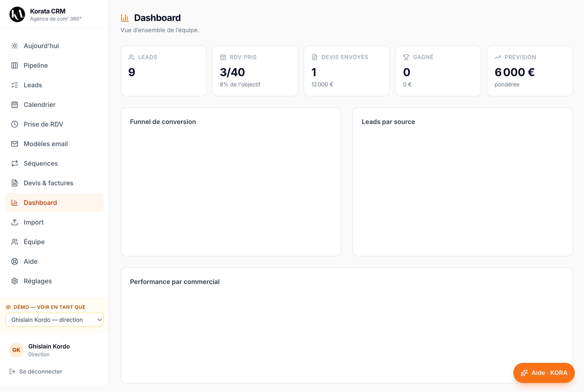Click the "Leads par source" heading
The height and width of the screenshot is (392, 584).
(388, 122)
